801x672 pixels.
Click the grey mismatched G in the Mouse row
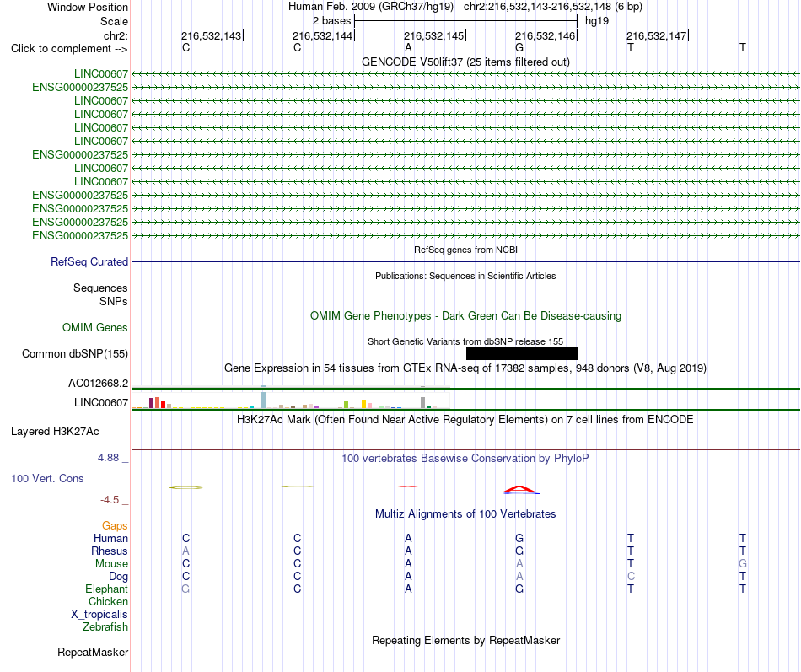tap(742, 563)
